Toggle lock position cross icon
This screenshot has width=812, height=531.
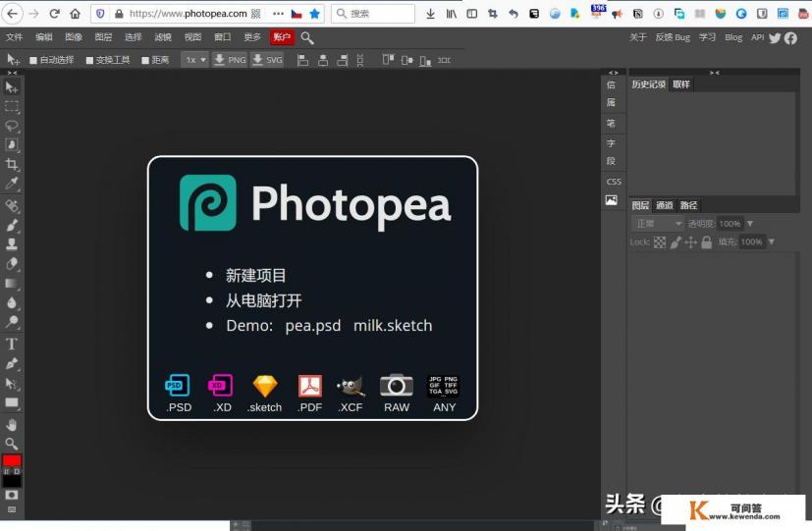pos(691,242)
